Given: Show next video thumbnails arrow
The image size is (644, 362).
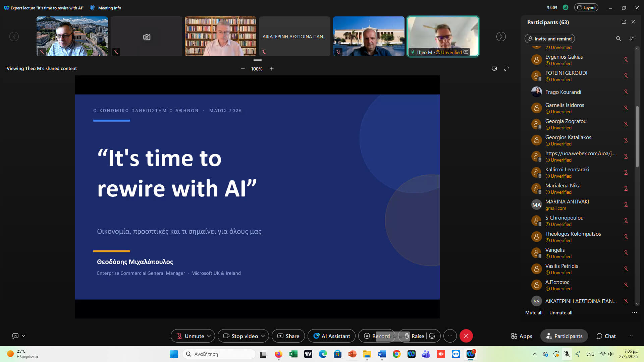Looking at the screenshot, I should [501, 37].
